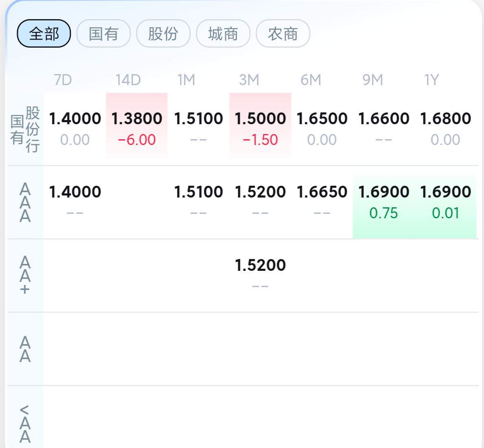
Task: Click the AAA 6M rate 1.6650
Action: (x=322, y=192)
